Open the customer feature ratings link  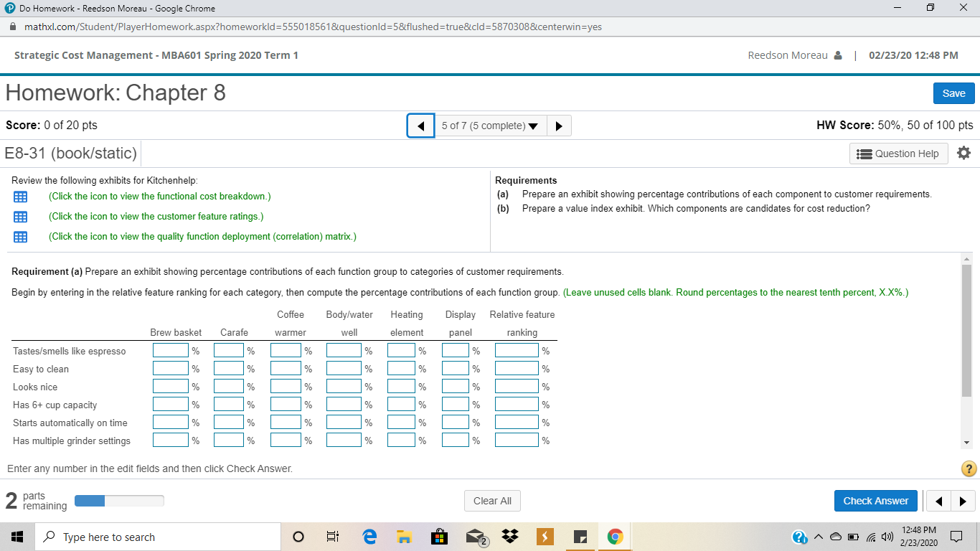click(156, 216)
